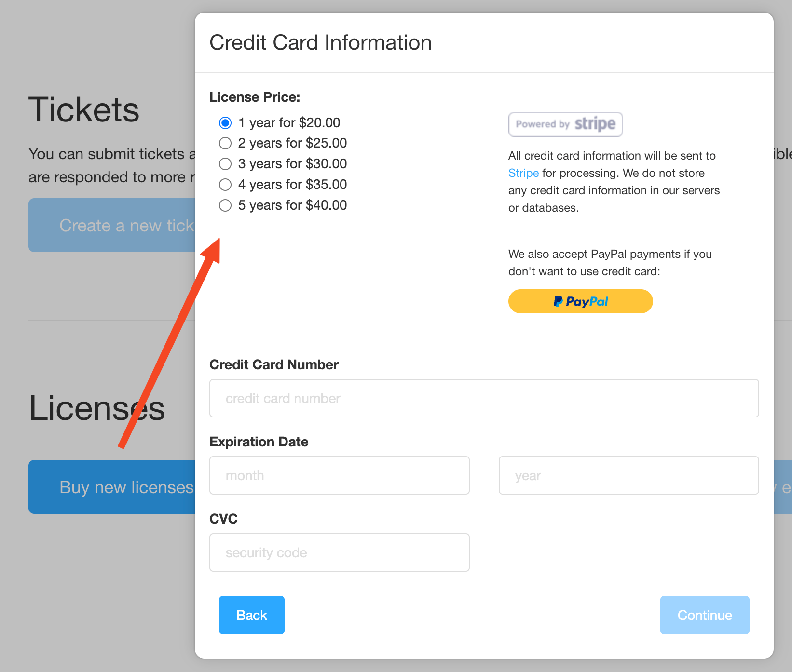Screen dimensions: 792x672
Task: Pick the 3 years for $30.00 radio
Action: [x=225, y=164]
